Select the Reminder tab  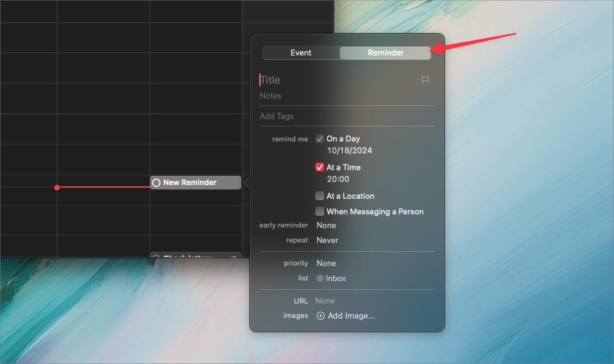point(385,53)
